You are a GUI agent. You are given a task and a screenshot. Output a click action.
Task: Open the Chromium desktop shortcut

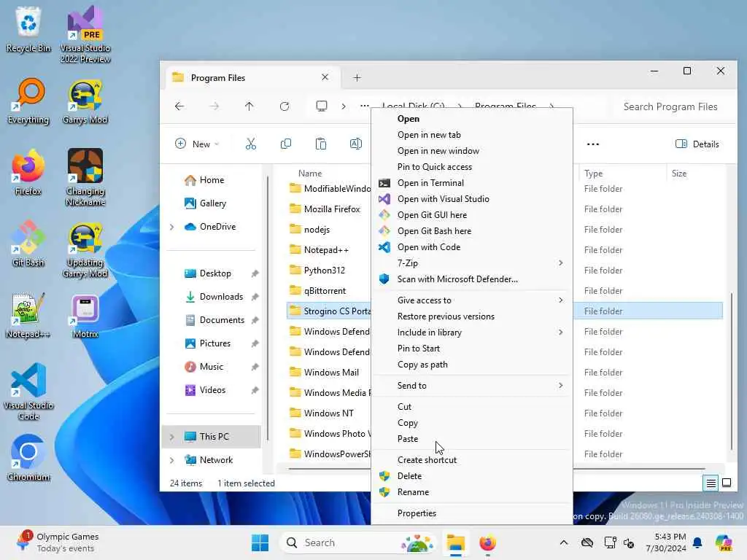[x=28, y=459]
